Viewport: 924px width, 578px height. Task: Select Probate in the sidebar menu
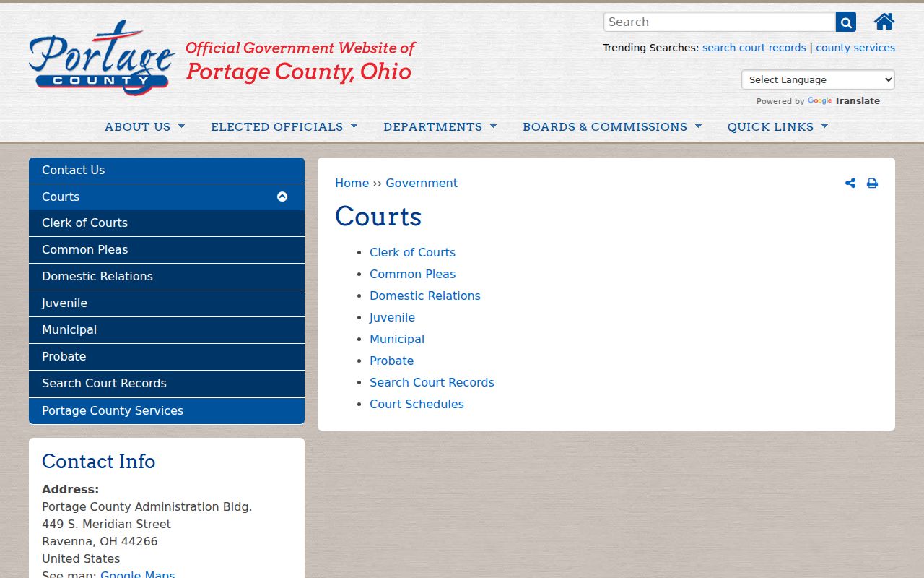coord(167,357)
